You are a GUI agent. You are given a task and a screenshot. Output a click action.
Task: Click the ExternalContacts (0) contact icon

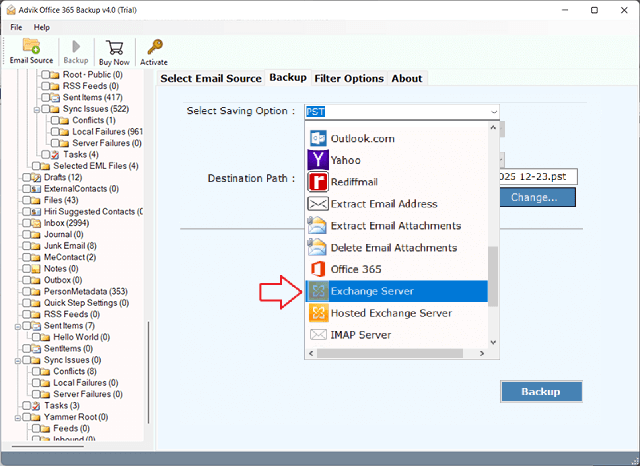36,189
